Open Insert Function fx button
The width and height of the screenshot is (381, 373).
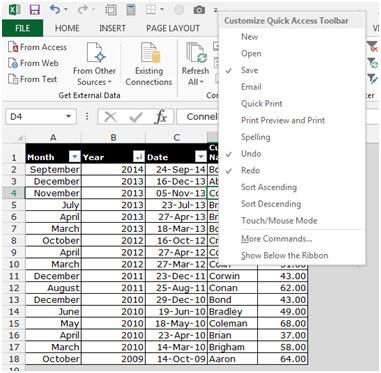click(x=161, y=117)
